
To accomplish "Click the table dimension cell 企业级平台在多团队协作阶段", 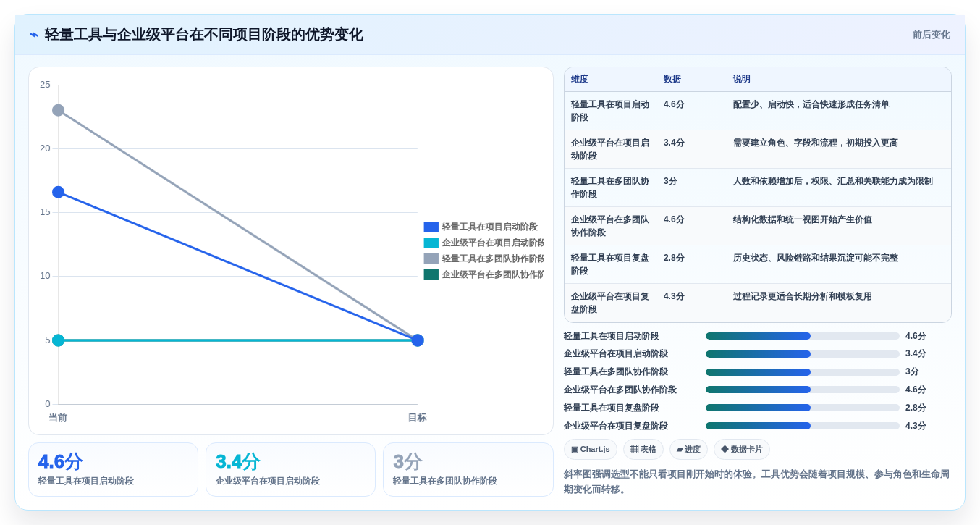I will pyautogui.click(x=610, y=226).
